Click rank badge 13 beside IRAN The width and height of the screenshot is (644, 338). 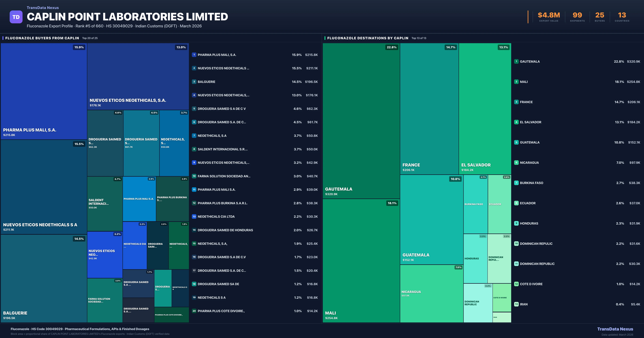pyautogui.click(x=516, y=304)
